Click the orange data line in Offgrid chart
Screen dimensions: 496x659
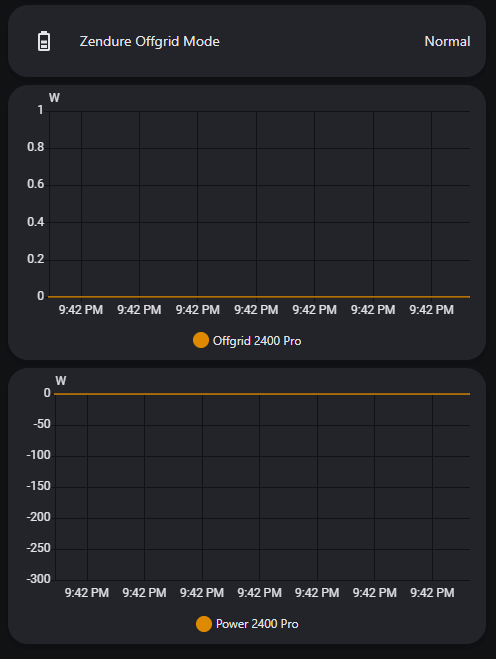259,297
